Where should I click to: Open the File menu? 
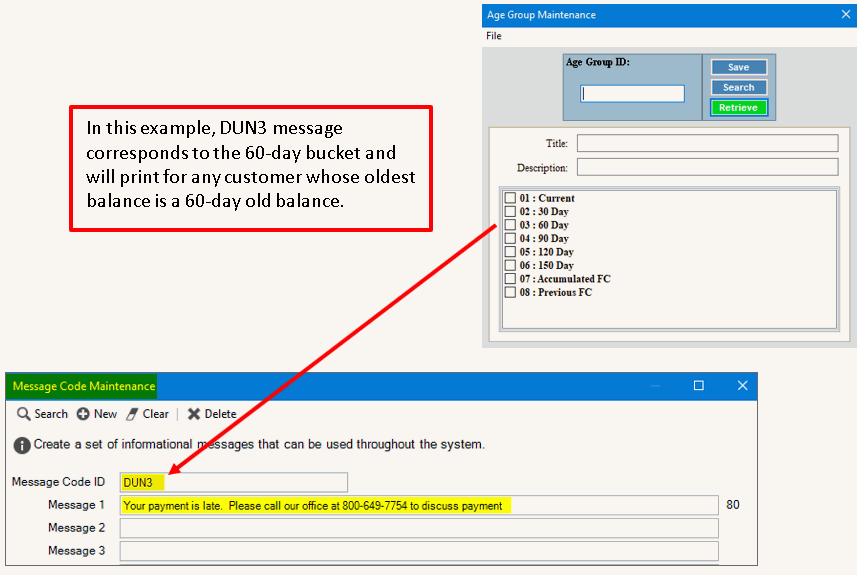(x=494, y=36)
